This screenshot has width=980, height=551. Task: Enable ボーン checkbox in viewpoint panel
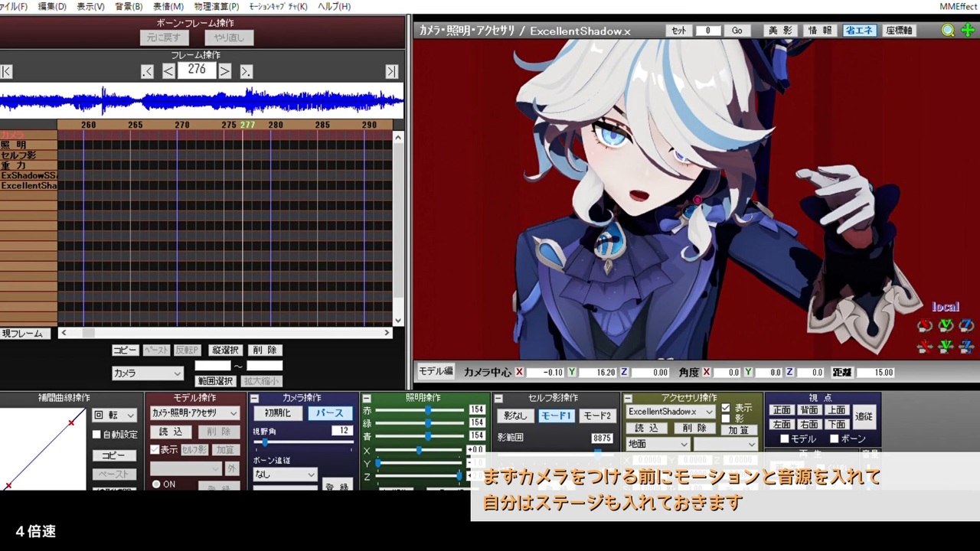834,439
